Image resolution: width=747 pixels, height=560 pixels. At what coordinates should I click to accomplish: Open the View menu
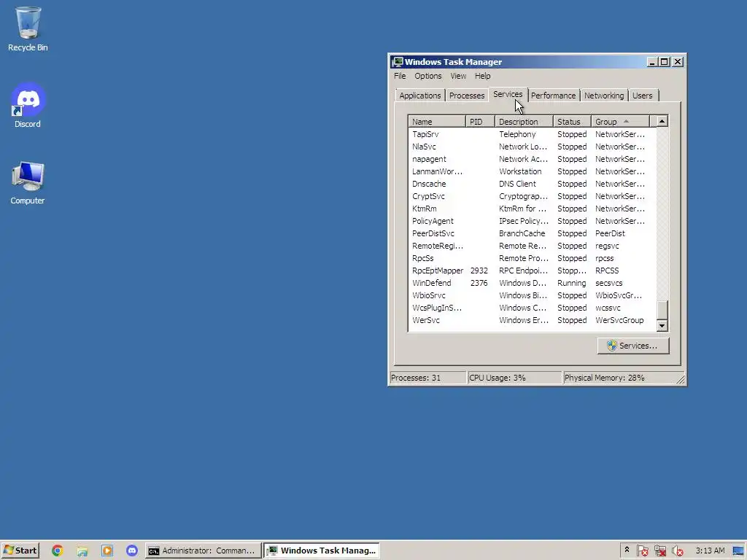point(458,76)
